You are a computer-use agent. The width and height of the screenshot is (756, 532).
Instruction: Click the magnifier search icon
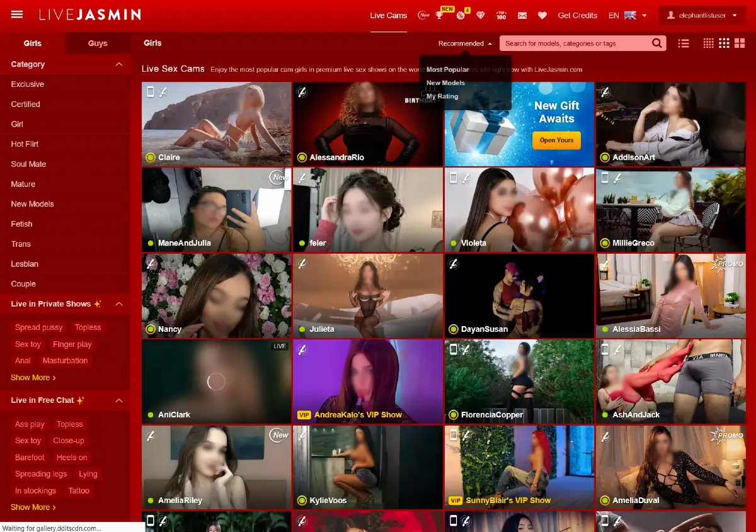[657, 43]
